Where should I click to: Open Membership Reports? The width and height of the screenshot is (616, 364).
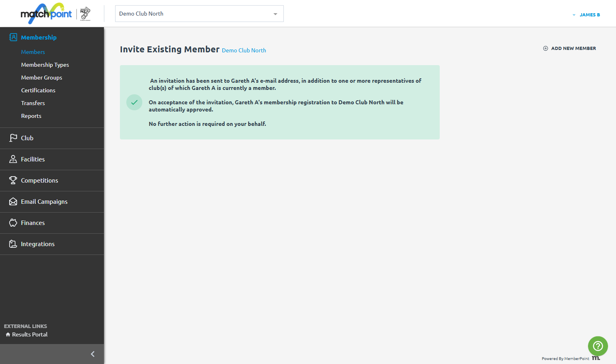(x=31, y=116)
